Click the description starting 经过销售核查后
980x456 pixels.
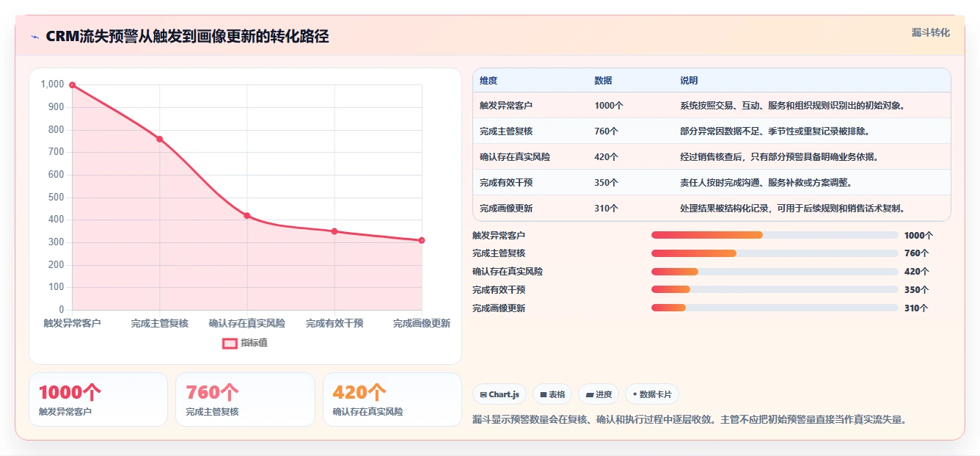[x=779, y=157]
